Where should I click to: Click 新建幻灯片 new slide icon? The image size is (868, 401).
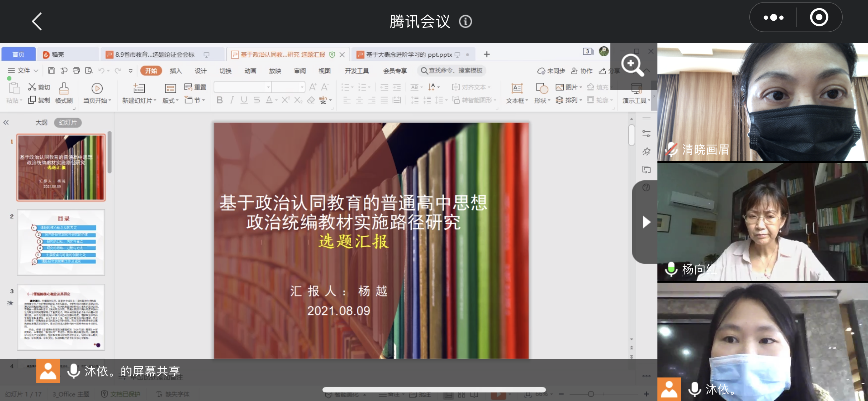(x=139, y=88)
